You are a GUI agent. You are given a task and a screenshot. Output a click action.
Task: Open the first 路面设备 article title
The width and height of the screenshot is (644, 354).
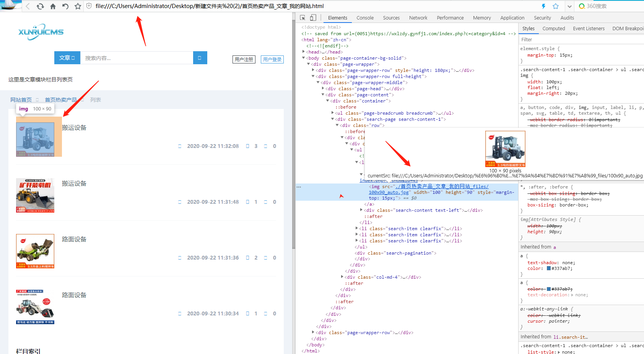tap(74, 239)
